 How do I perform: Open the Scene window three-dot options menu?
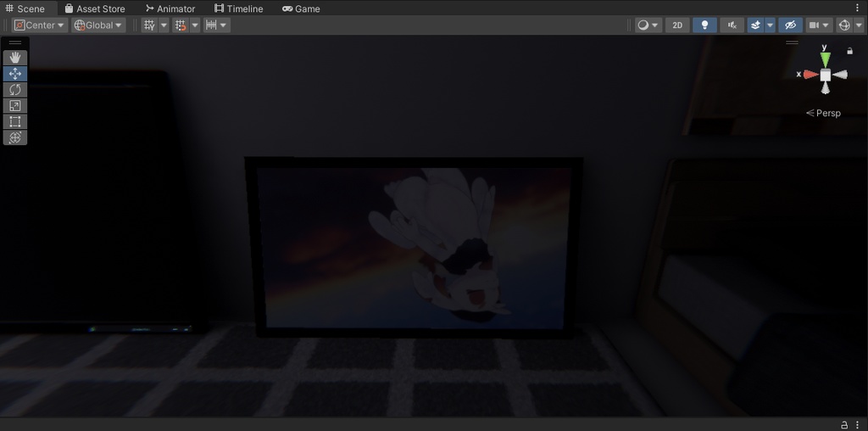(x=858, y=8)
